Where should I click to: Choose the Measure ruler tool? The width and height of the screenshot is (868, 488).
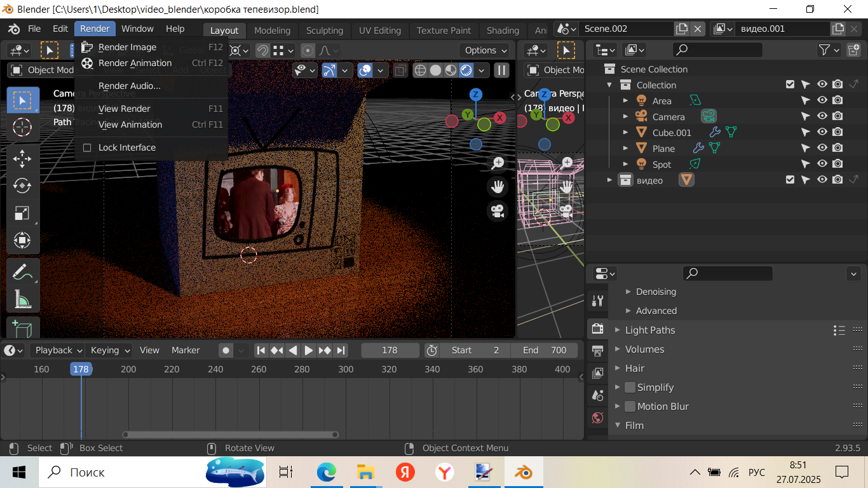coord(22,299)
